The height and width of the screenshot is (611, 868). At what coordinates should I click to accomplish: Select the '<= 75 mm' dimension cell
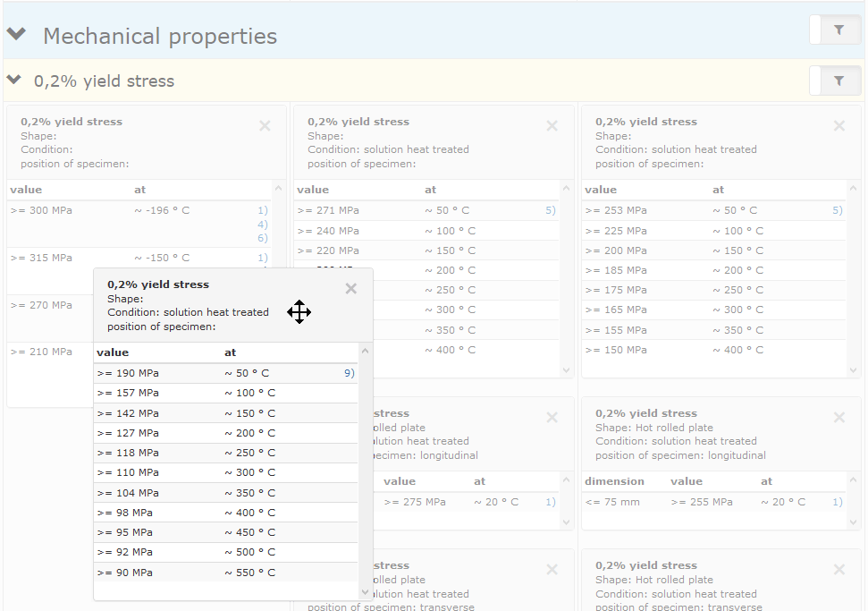coord(612,502)
